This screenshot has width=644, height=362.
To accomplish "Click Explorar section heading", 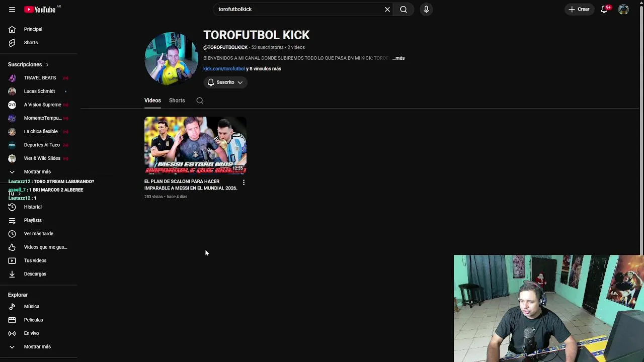I will (18, 295).
